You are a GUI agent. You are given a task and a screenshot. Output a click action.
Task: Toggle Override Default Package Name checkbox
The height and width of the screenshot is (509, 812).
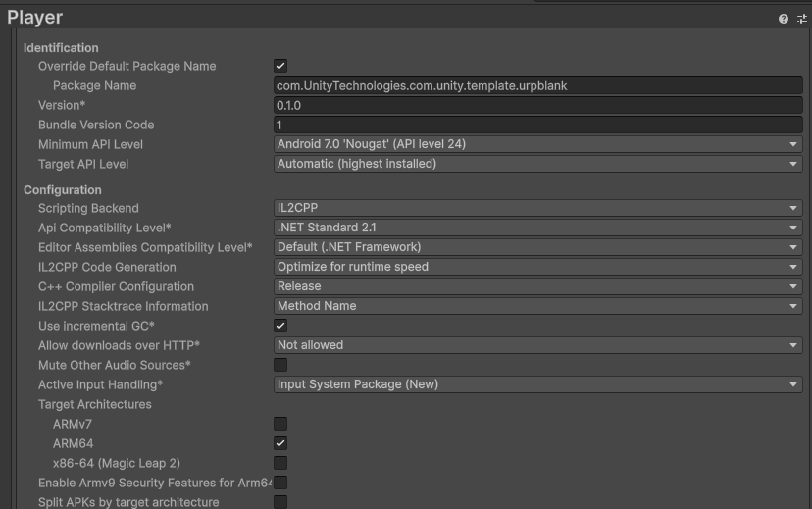[280, 66]
